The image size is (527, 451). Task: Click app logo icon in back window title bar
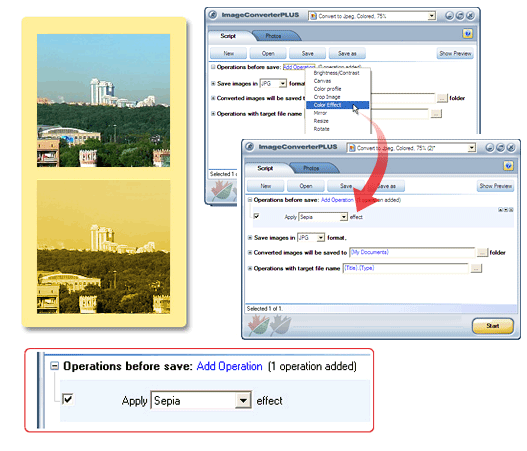click(x=213, y=15)
